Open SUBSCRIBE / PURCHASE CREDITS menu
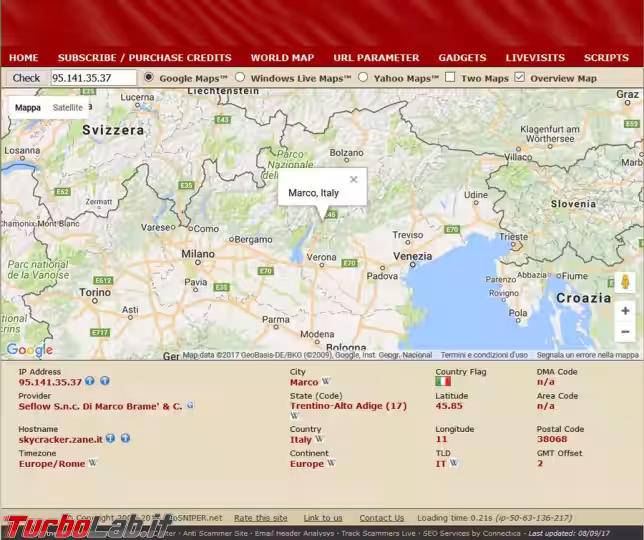 tap(145, 58)
